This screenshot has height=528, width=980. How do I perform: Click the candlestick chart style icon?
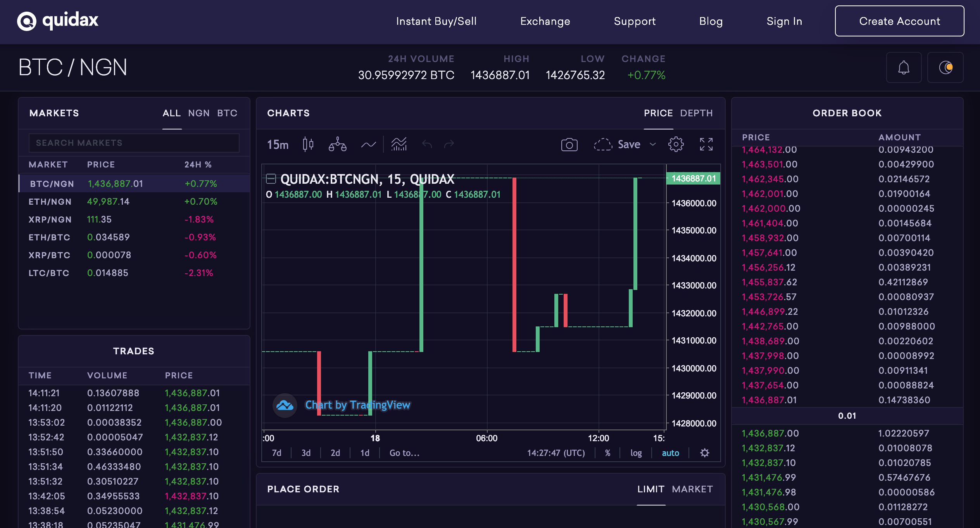click(308, 144)
